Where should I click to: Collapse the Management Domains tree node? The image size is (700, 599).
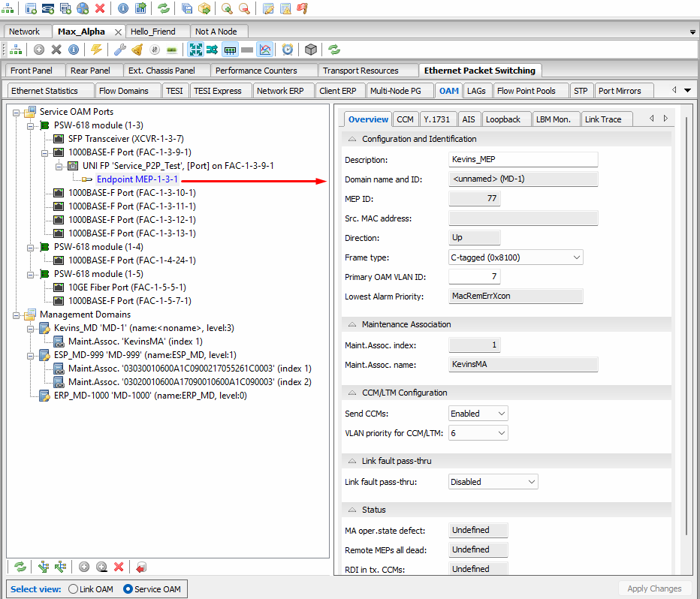tap(17, 315)
